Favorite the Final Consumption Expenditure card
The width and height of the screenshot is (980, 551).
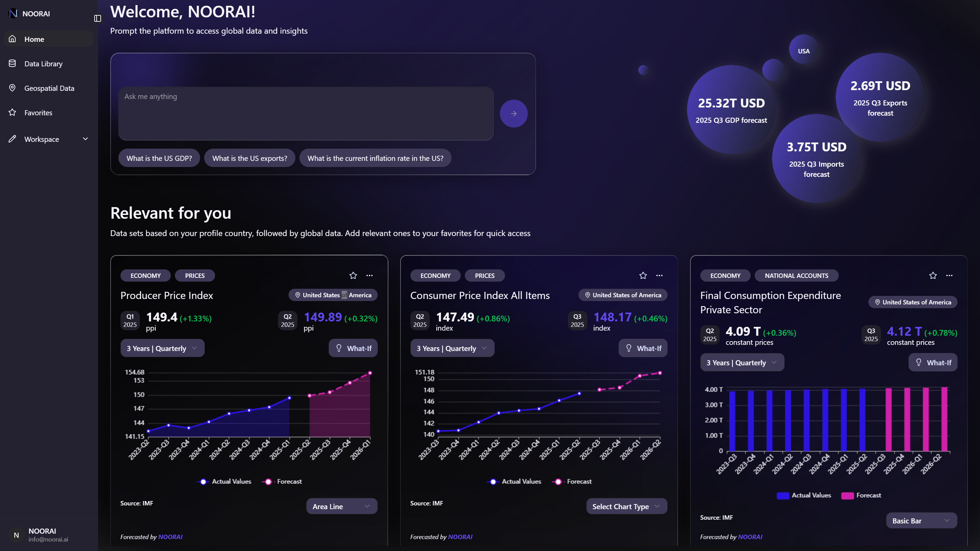point(932,275)
